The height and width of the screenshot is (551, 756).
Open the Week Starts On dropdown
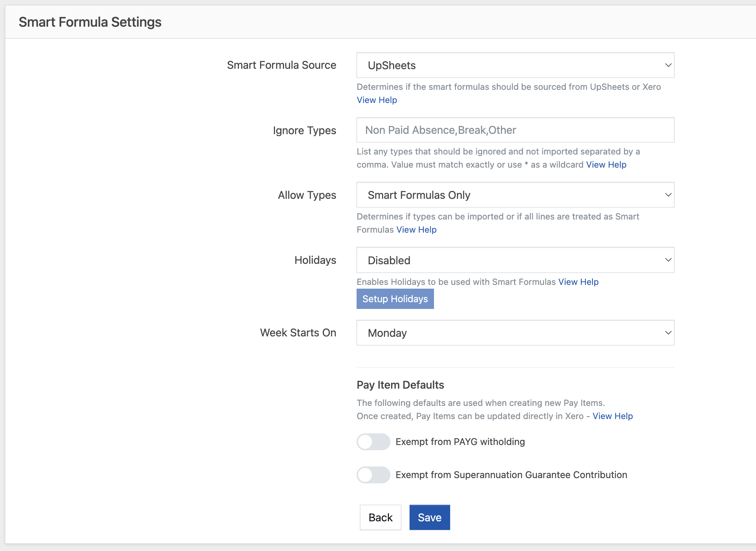coord(515,333)
